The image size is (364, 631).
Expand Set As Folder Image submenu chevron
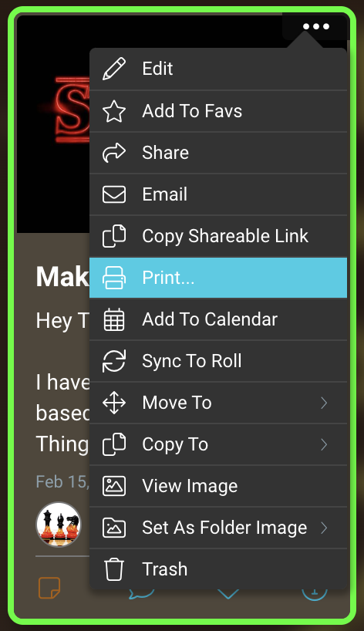[324, 528]
